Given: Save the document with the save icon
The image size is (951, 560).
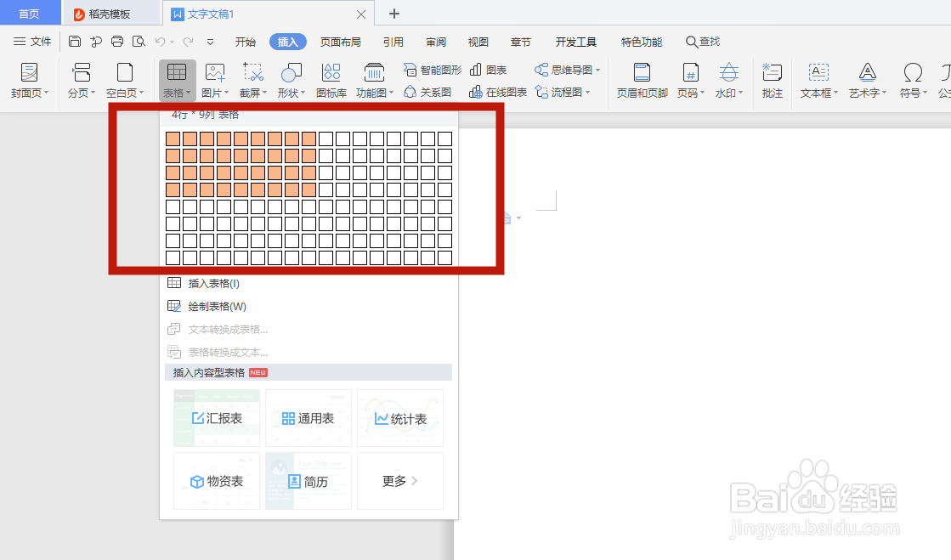Looking at the screenshot, I should [x=74, y=41].
